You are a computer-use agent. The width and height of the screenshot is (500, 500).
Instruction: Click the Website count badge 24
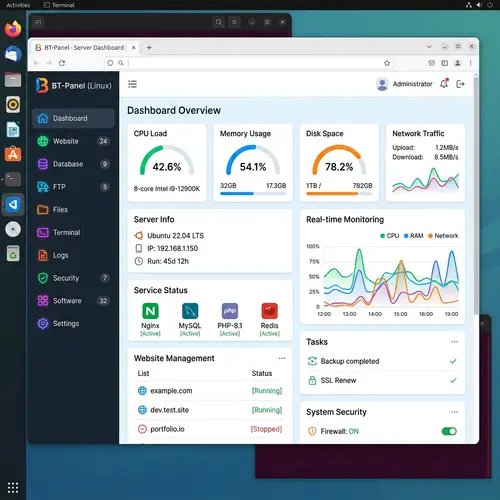(x=103, y=141)
